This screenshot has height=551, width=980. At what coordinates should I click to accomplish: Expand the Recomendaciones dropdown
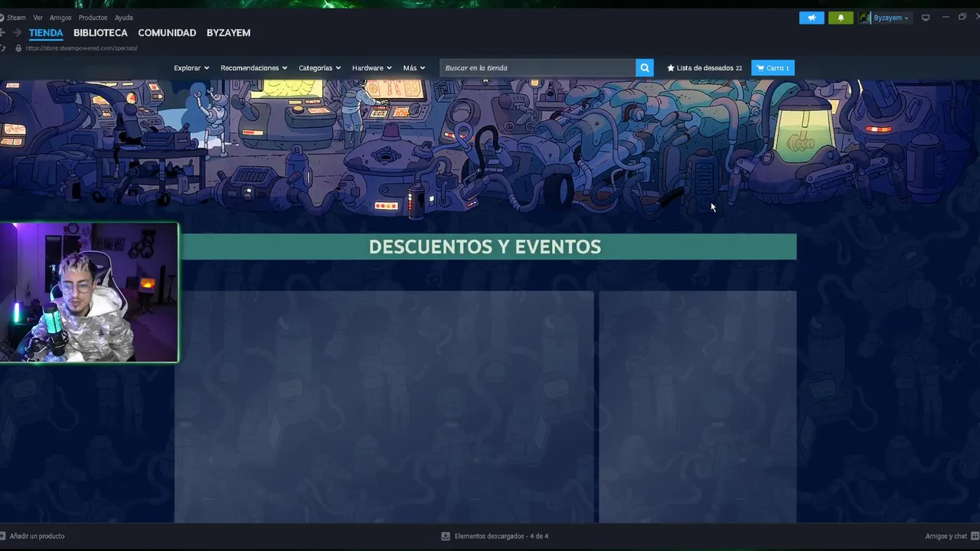254,68
